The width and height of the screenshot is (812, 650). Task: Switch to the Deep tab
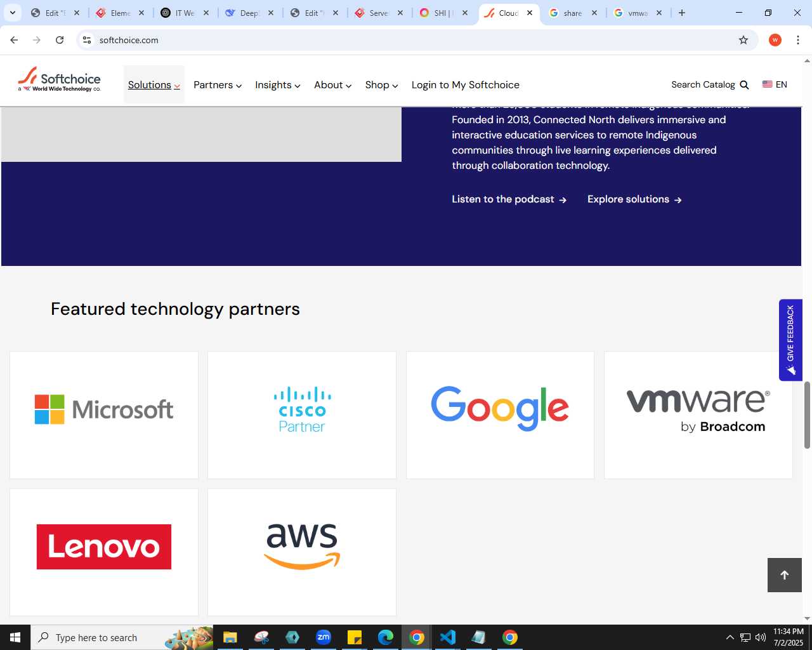click(x=250, y=13)
